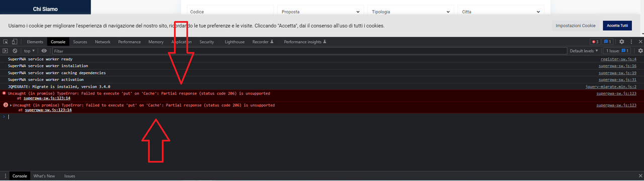Screen dimensions: 644x181
Task: Toggle device toolbar emulation icon
Action: (15, 42)
